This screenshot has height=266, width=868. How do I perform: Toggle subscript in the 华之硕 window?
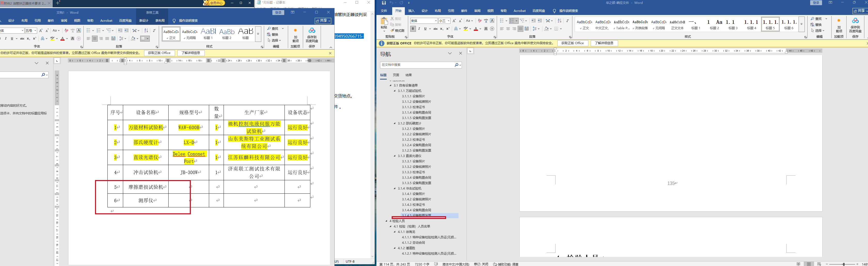(442, 29)
